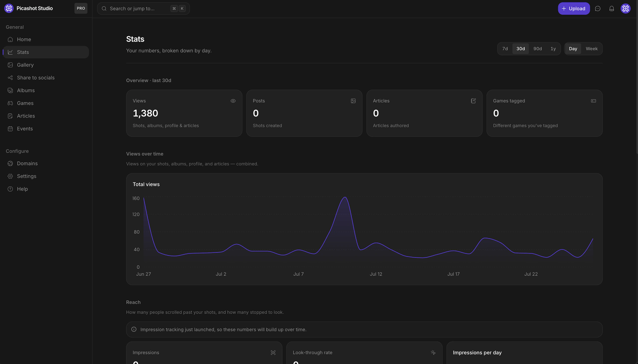Select the 30d time range

[520, 49]
